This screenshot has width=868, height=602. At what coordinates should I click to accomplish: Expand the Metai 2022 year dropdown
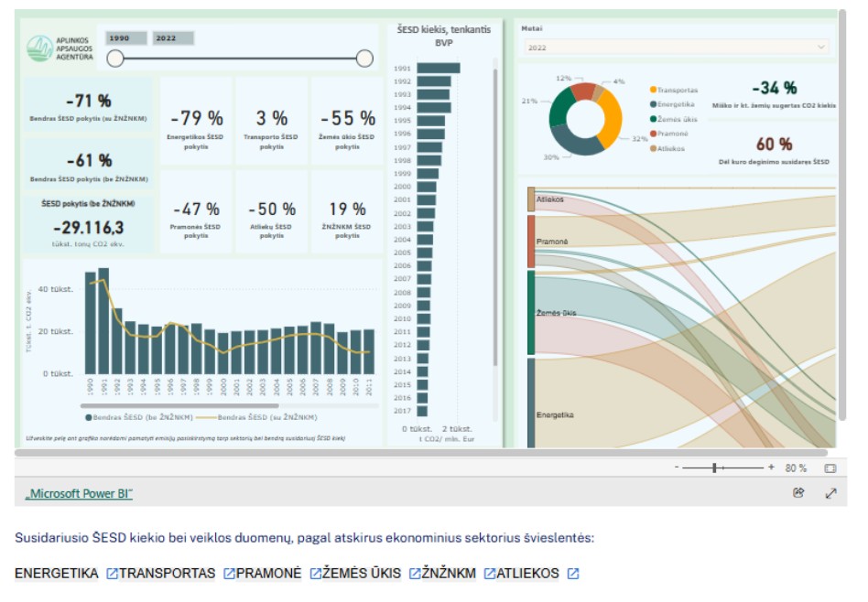pyautogui.click(x=676, y=47)
